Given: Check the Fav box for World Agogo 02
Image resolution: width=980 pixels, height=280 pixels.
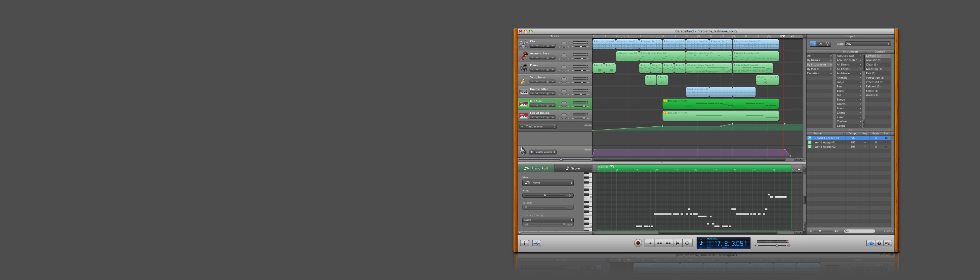Looking at the screenshot, I should click(886, 147).
